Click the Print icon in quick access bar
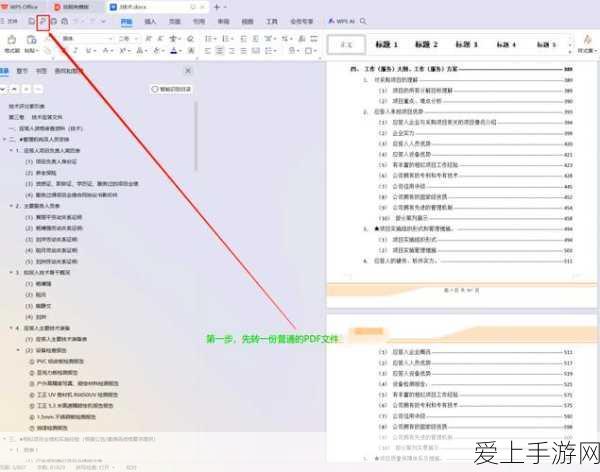 pos(54,21)
